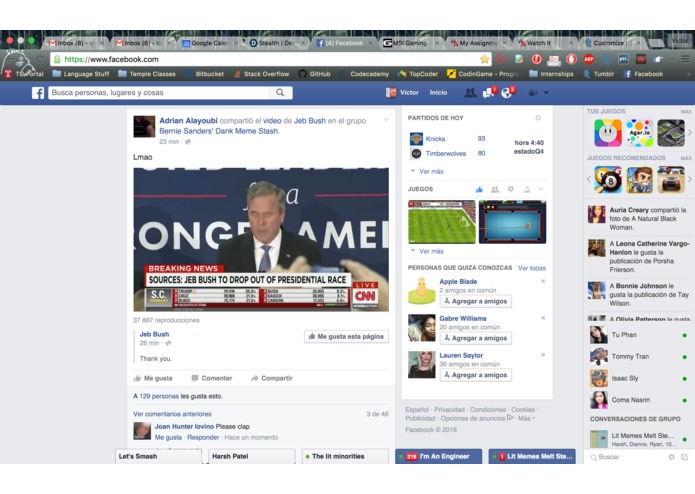Viewport: 695px width, 494px height.
Task: Switch to the Stealth tab
Action: 277,43
